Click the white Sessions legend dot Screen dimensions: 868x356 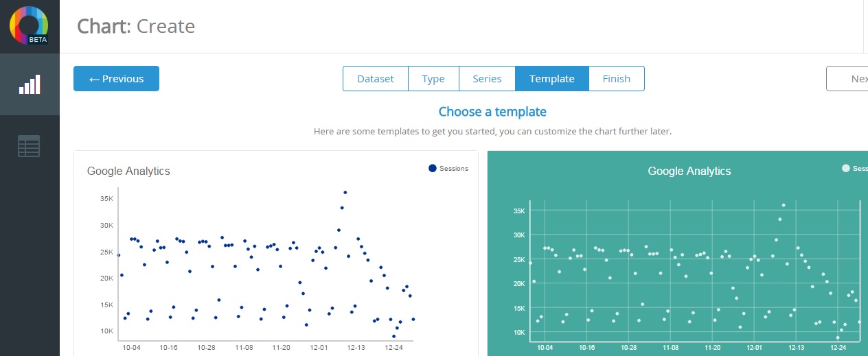[x=845, y=168]
